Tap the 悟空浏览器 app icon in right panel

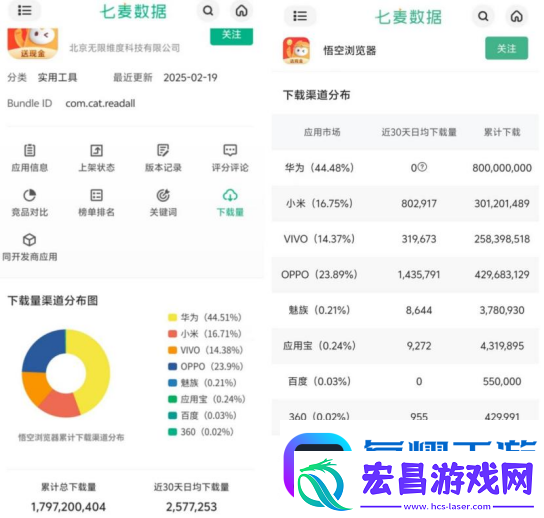coord(296,50)
